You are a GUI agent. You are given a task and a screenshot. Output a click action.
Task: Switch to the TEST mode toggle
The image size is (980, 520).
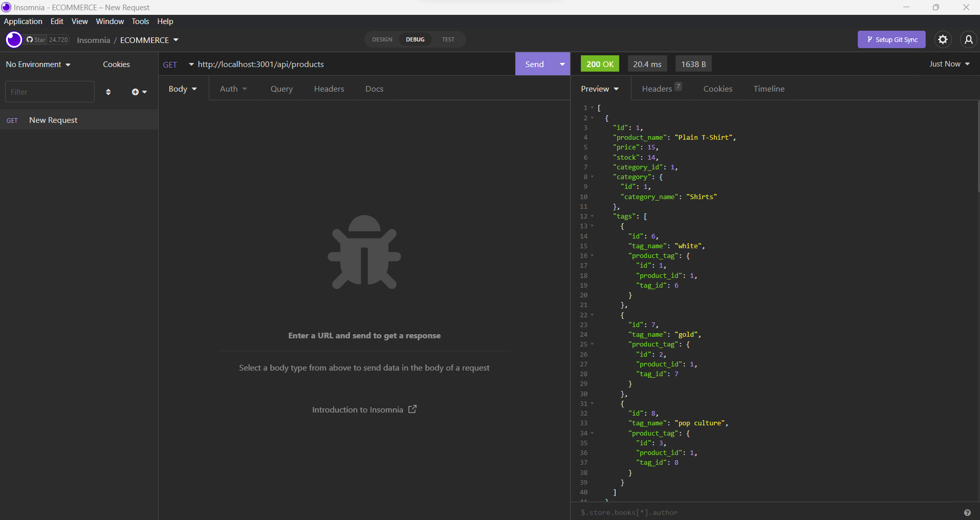point(448,39)
